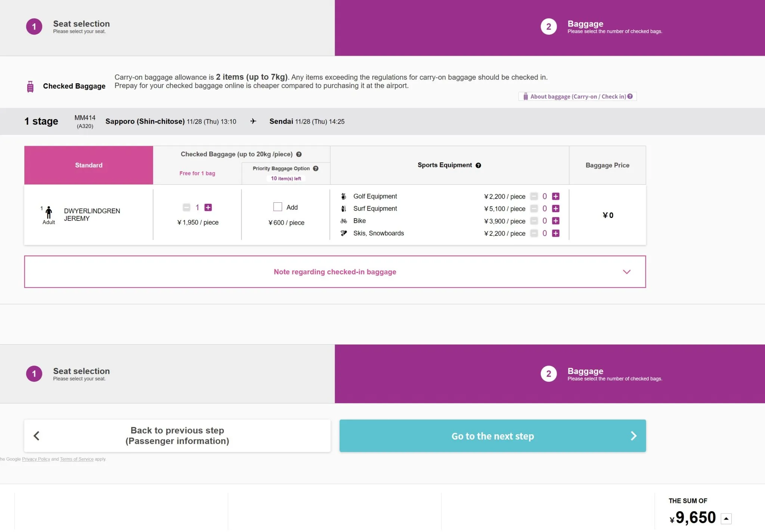This screenshot has height=532, width=765.
Task: Expand Note regarding checked-in baggage
Action: click(x=335, y=272)
